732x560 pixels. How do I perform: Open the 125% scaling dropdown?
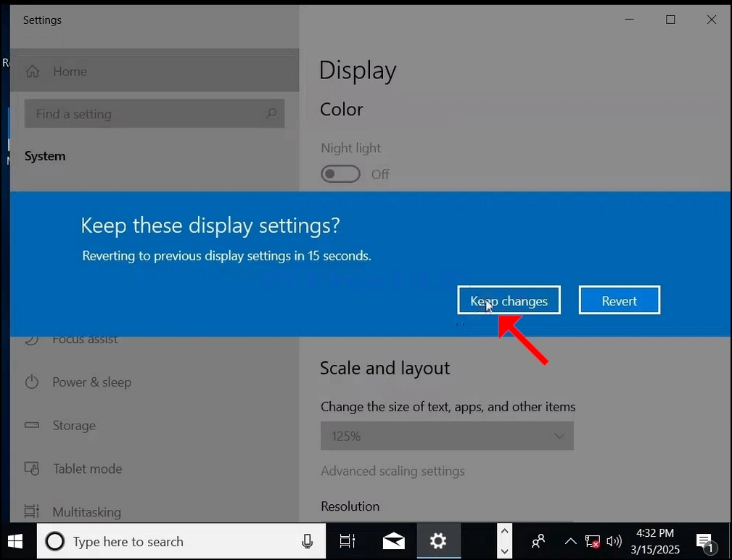click(447, 436)
